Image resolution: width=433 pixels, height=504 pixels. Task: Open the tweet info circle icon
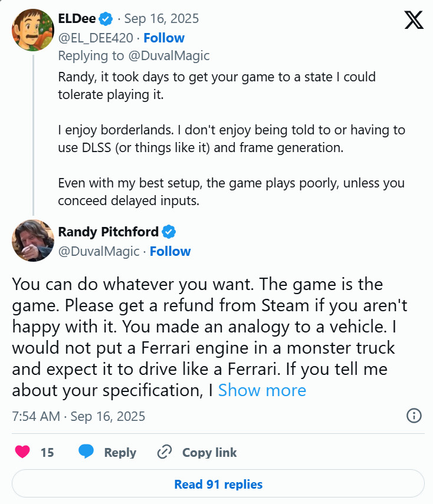pyautogui.click(x=414, y=416)
